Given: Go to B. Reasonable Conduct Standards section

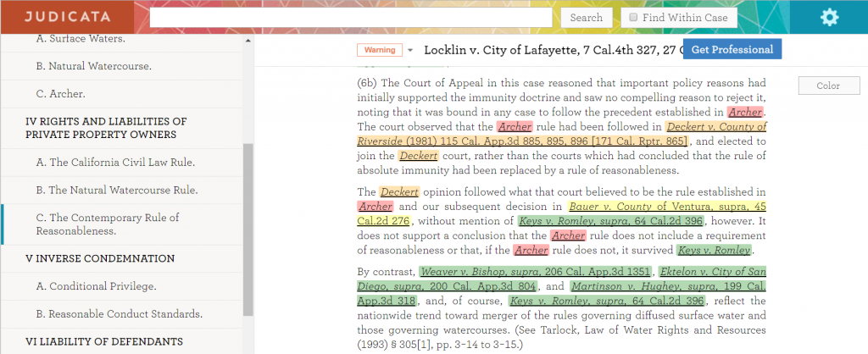Looking at the screenshot, I should coord(119,314).
